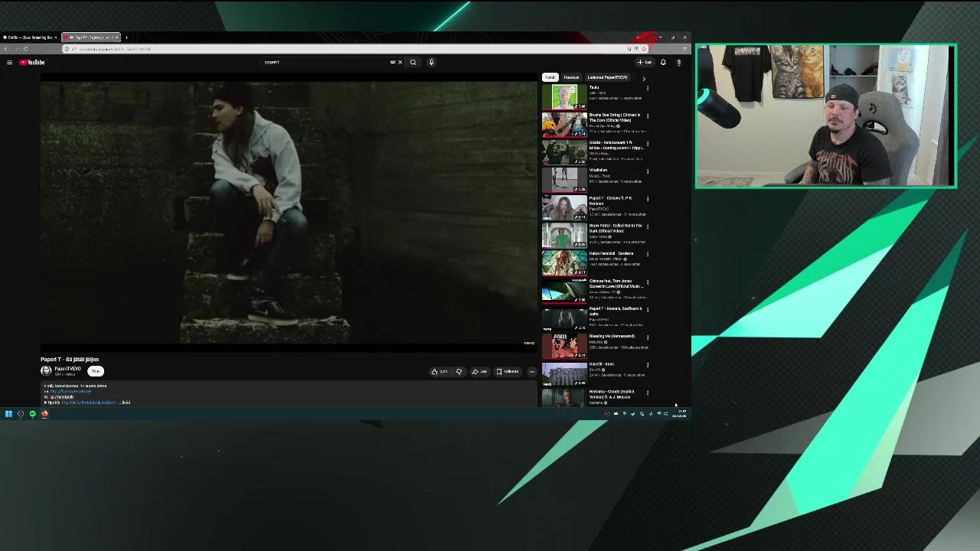Open options for Haloo Helsinki video
This screenshot has height=551, width=980.
648,254
